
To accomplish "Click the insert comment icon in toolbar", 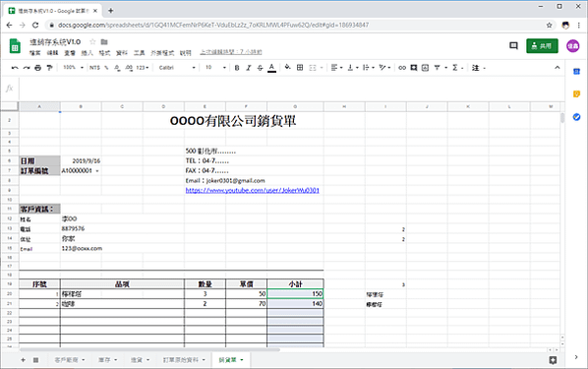I will pos(414,68).
